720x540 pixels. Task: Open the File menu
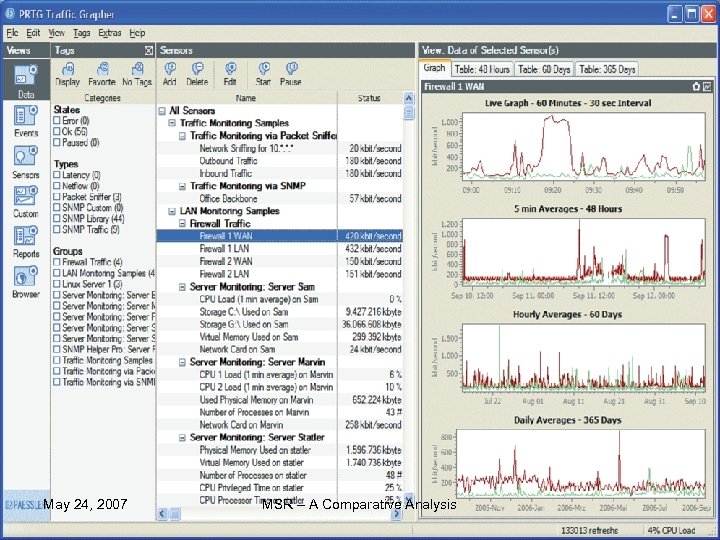(x=12, y=33)
